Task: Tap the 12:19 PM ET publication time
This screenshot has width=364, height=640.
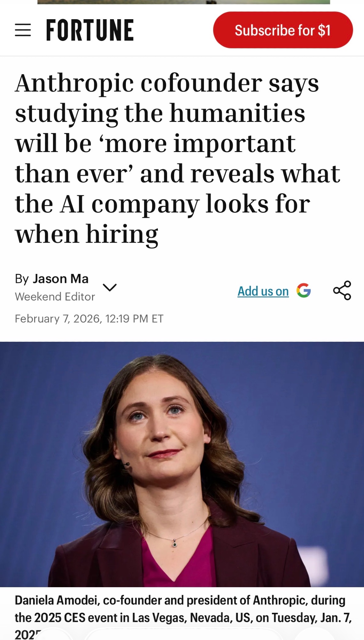Action: coord(134,319)
